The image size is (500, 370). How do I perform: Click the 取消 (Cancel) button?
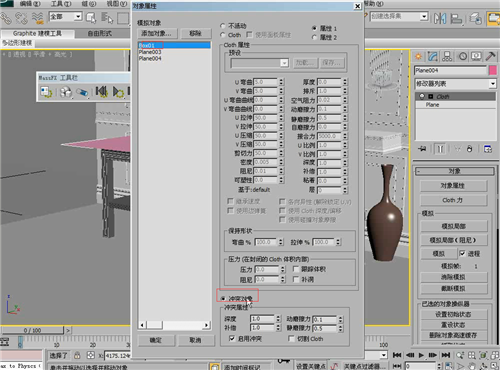point(195,340)
